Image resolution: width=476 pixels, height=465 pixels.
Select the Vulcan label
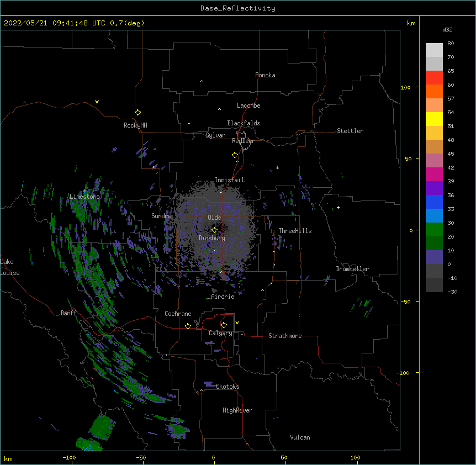coord(300,437)
